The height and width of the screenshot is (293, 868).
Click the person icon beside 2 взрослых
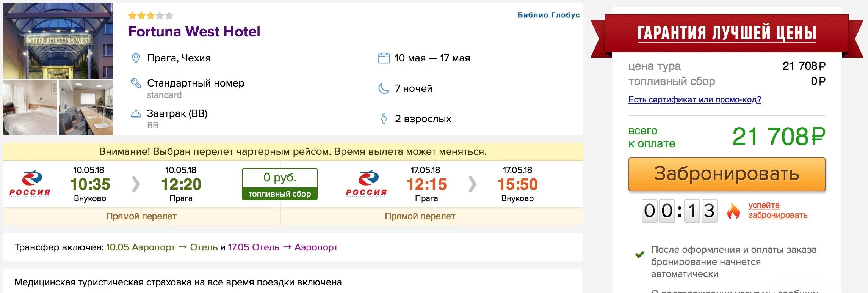(384, 119)
